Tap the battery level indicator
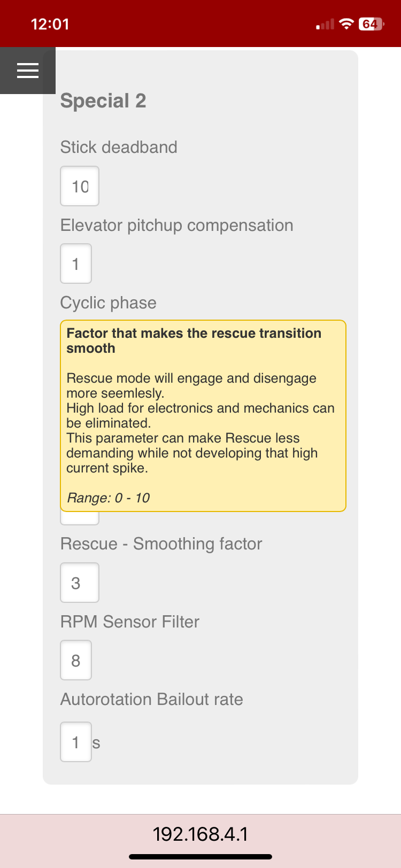401x868 pixels. [371, 24]
